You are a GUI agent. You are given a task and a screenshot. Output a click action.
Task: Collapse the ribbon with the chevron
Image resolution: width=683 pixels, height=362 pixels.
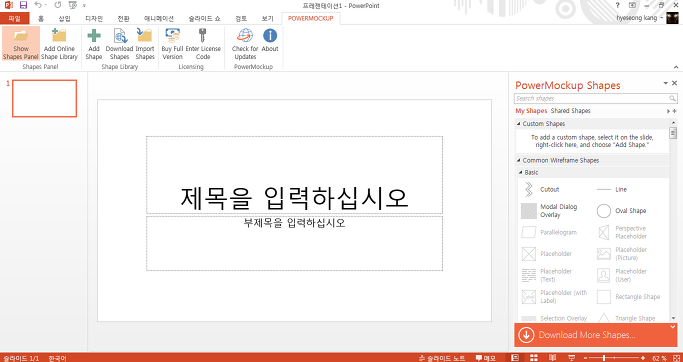click(x=676, y=67)
